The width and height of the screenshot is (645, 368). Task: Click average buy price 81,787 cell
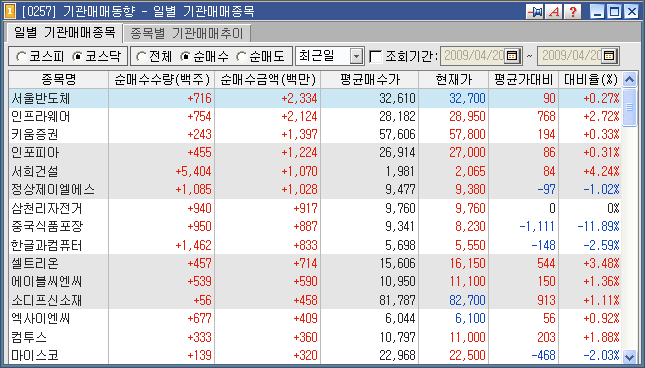(369, 300)
